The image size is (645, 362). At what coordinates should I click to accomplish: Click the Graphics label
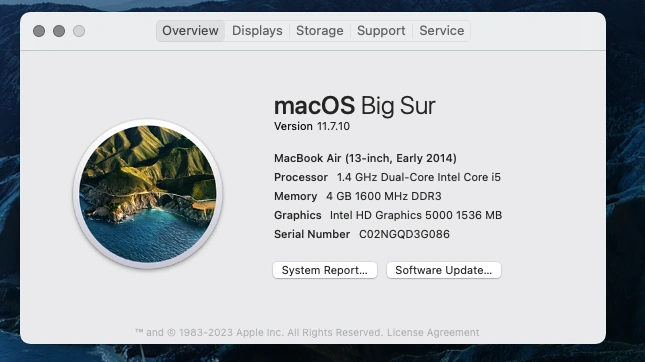pyautogui.click(x=297, y=215)
